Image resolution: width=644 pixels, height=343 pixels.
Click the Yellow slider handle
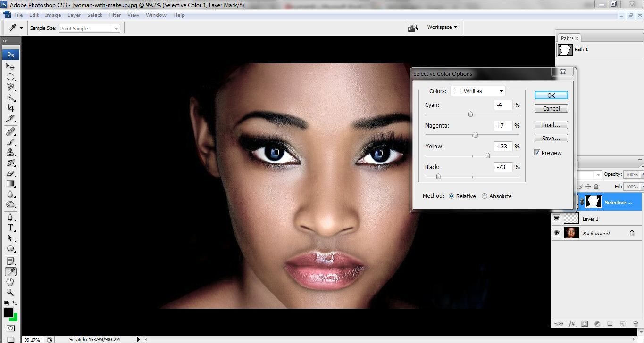(x=488, y=155)
